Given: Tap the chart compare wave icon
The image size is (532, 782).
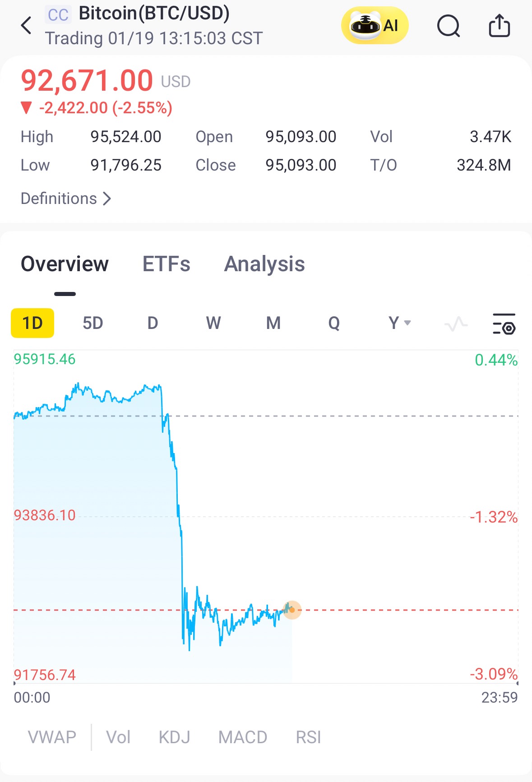Looking at the screenshot, I should (456, 324).
